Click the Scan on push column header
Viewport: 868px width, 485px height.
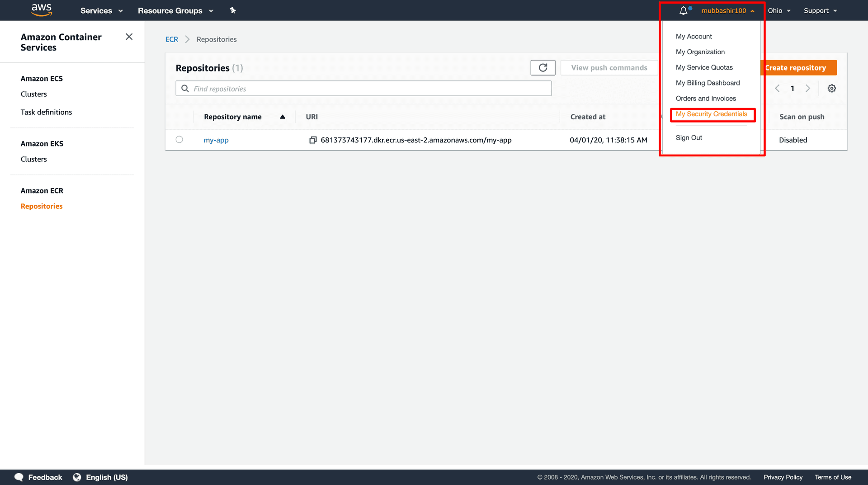[802, 117]
